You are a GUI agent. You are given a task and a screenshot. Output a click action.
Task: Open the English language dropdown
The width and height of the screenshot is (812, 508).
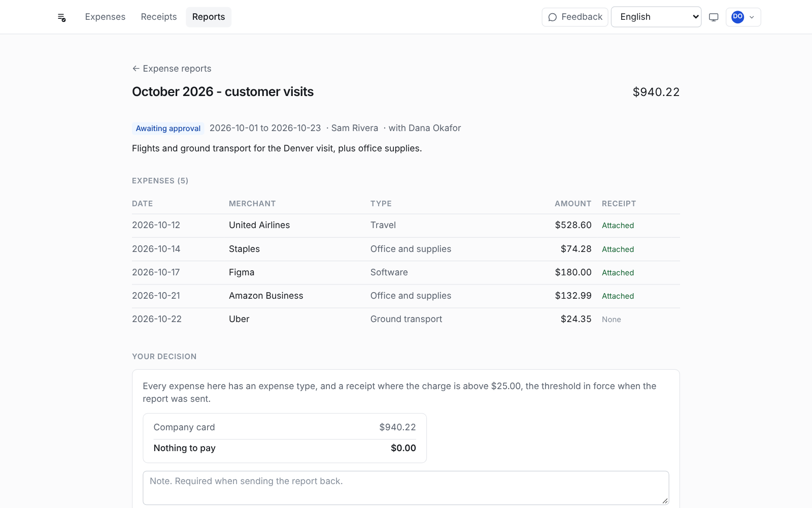point(656,17)
